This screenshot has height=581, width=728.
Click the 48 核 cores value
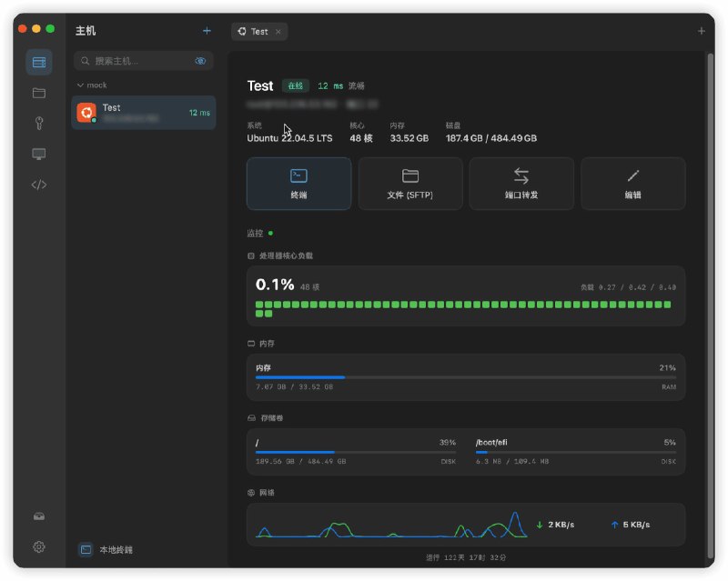click(360, 138)
